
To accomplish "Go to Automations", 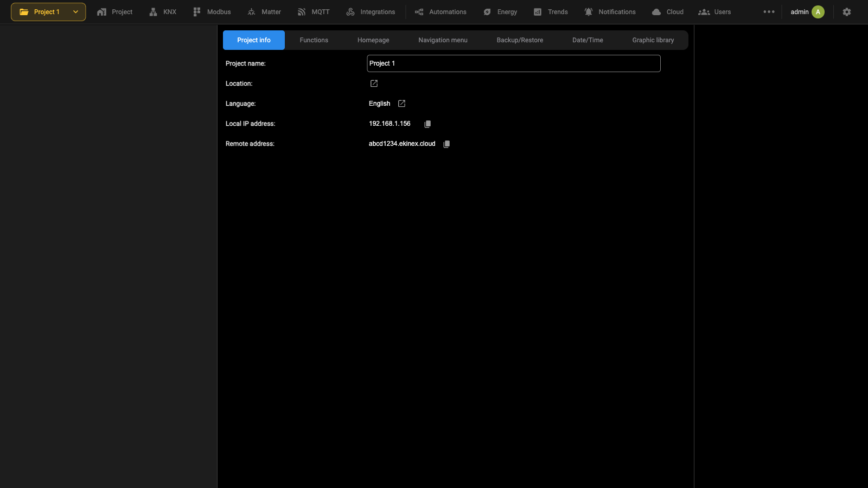I will pos(441,12).
